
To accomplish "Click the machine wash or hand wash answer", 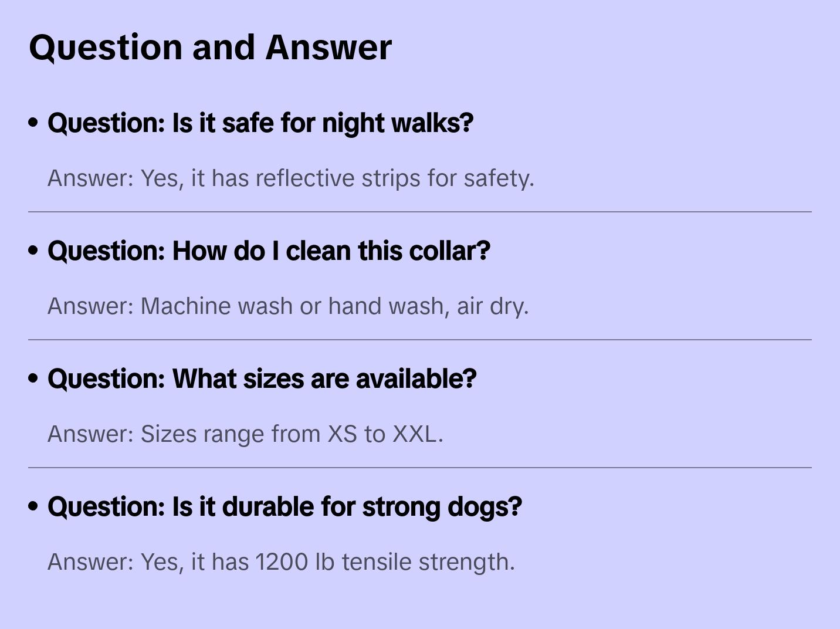I will [288, 306].
